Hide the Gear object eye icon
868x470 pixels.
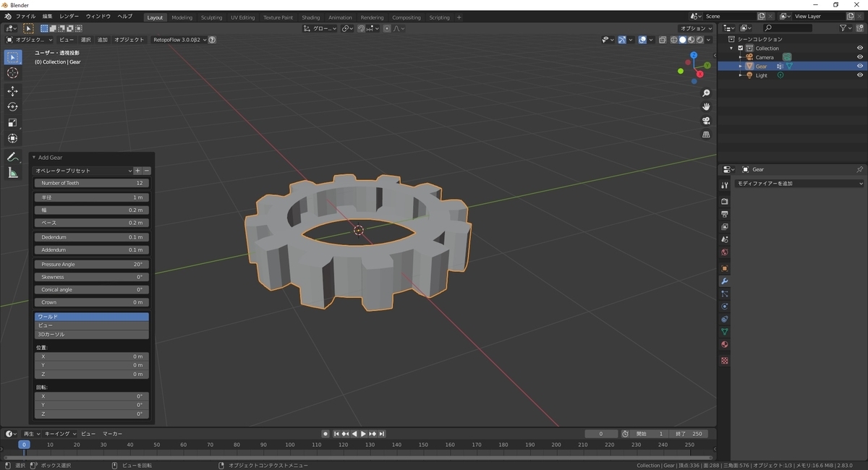860,66
